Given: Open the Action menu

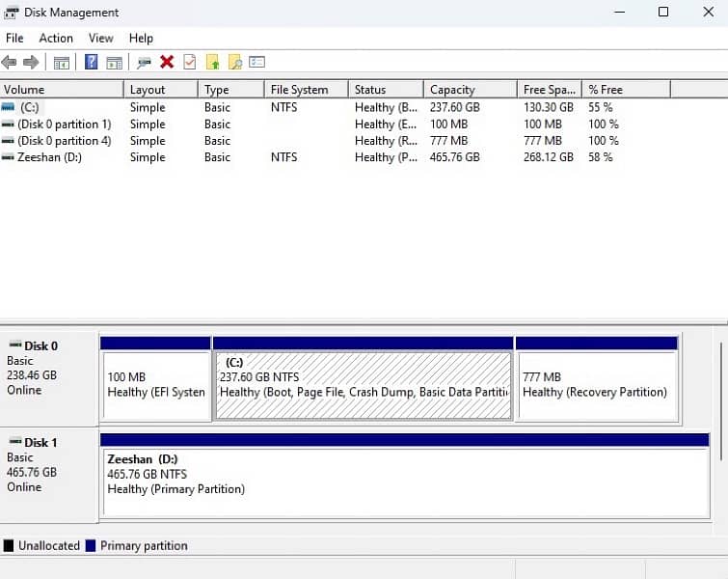Looking at the screenshot, I should click(x=56, y=38).
